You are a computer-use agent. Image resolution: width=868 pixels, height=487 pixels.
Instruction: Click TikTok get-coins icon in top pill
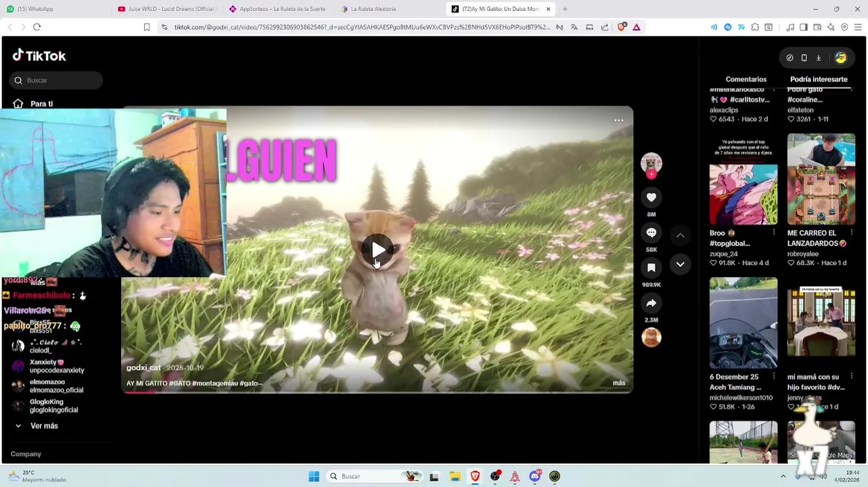click(790, 57)
